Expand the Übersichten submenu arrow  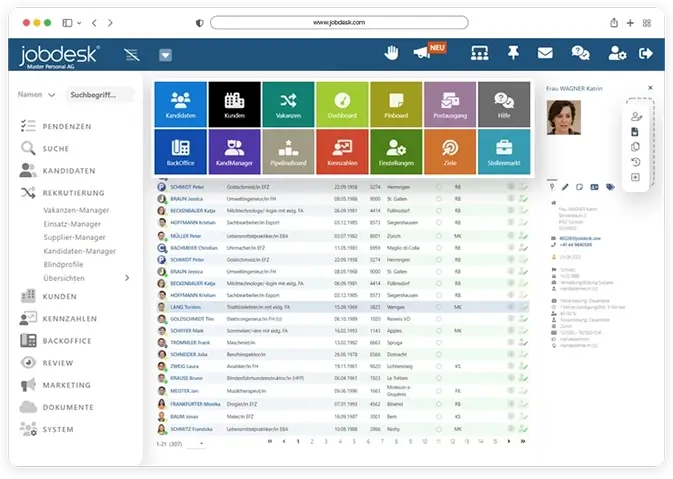(126, 278)
